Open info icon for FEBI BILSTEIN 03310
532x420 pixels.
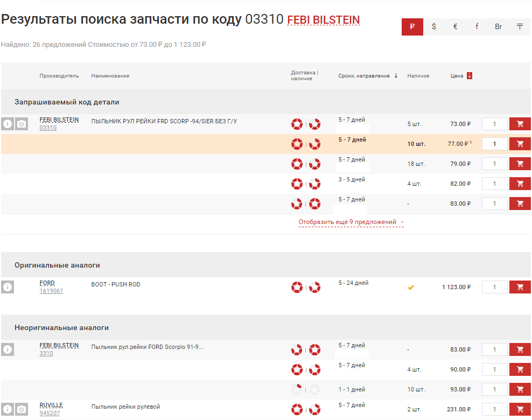(x=8, y=124)
